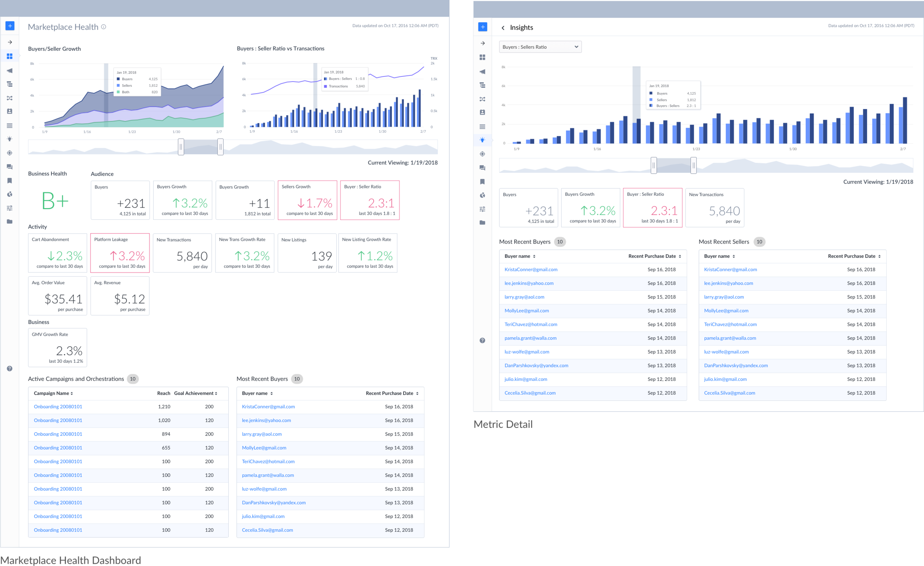Grab left range slider handle in Insights window

point(653,165)
